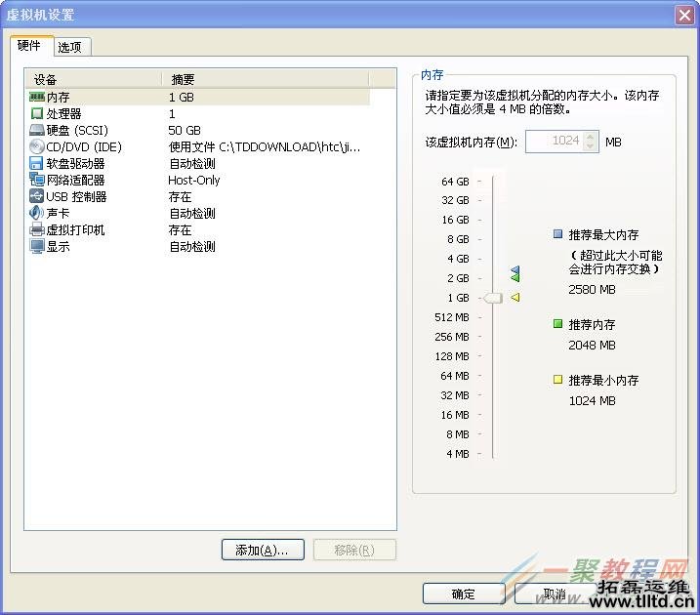Click the disabled 移除(R) button
This screenshot has height=615, width=700.
(355, 550)
